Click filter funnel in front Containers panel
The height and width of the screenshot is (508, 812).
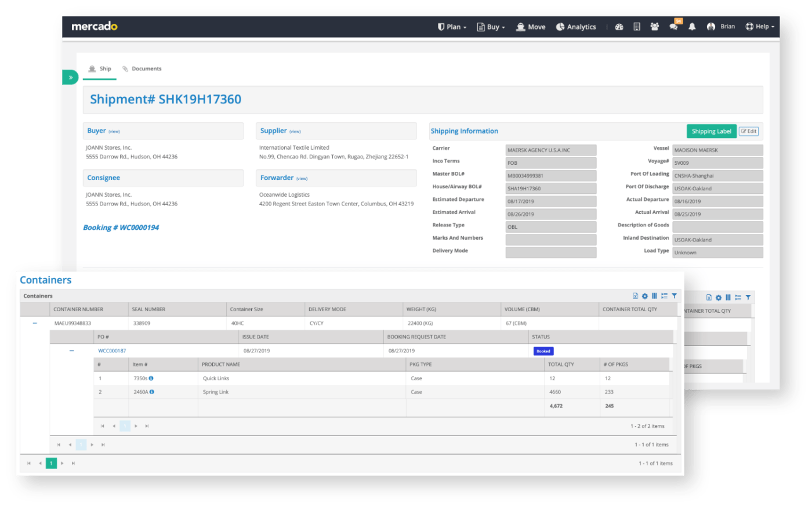point(675,296)
